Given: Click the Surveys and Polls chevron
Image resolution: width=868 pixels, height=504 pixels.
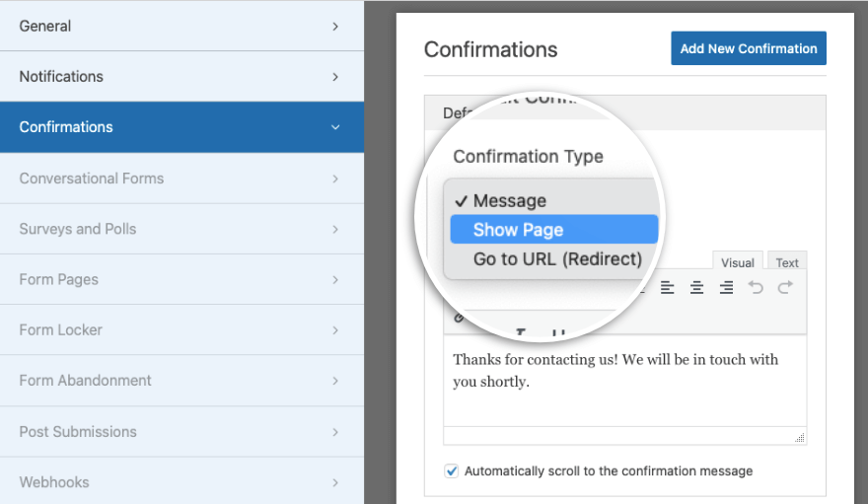Looking at the screenshot, I should 335,229.
